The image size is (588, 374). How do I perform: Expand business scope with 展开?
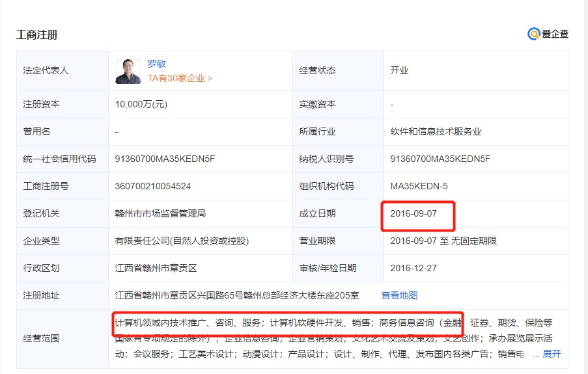pos(552,354)
